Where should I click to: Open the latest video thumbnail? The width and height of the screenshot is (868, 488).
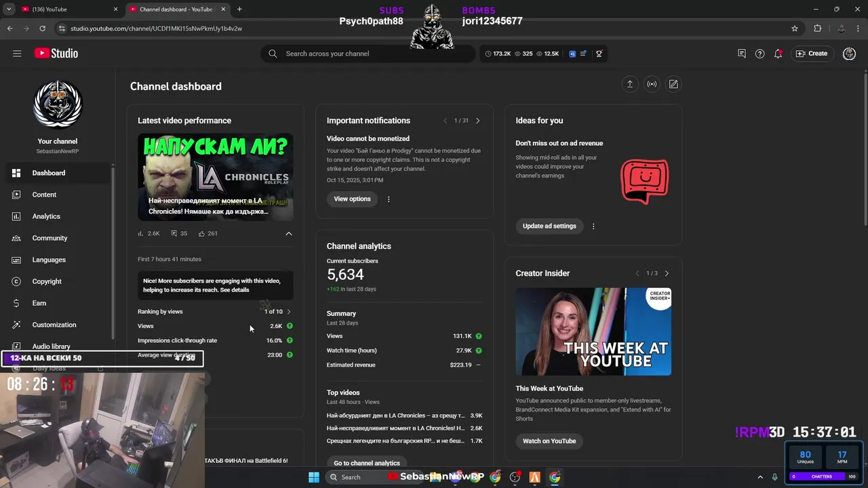click(216, 177)
